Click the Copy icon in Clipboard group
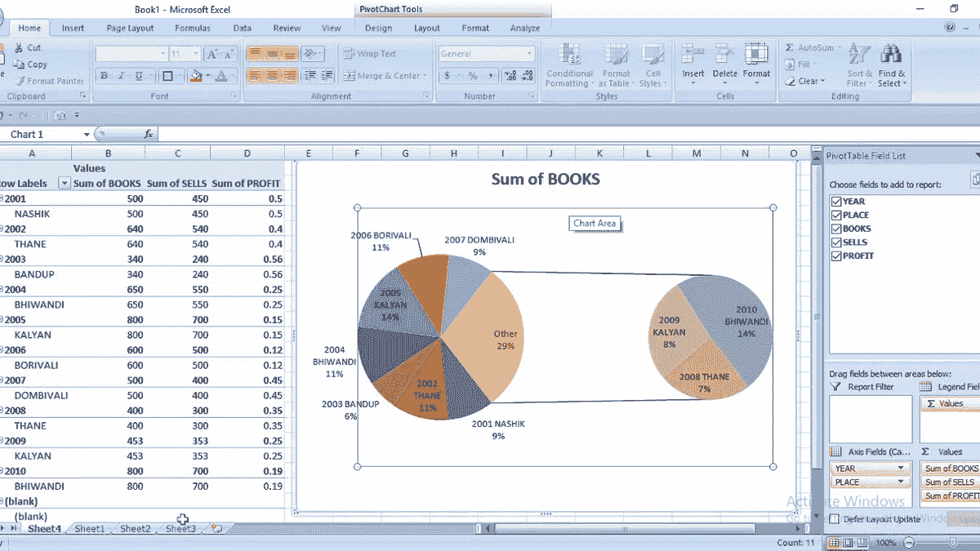The image size is (980, 551). click(x=19, y=64)
